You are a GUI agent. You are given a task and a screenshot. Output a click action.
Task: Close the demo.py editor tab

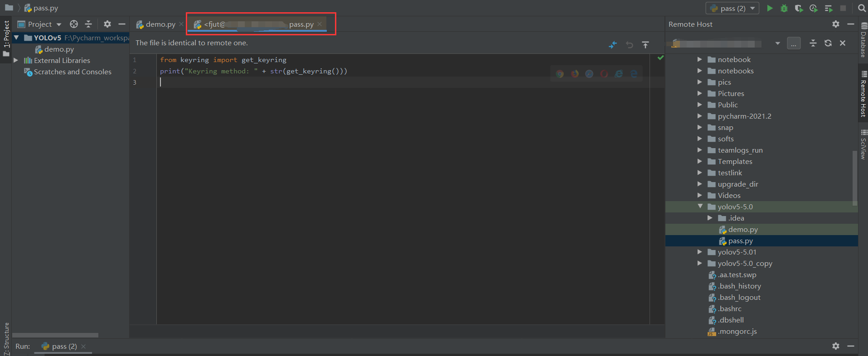click(181, 24)
